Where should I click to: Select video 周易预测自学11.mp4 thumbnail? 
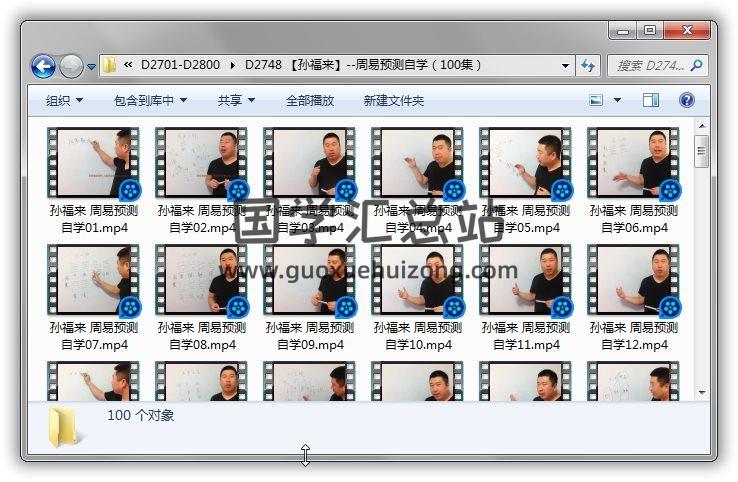(526, 281)
